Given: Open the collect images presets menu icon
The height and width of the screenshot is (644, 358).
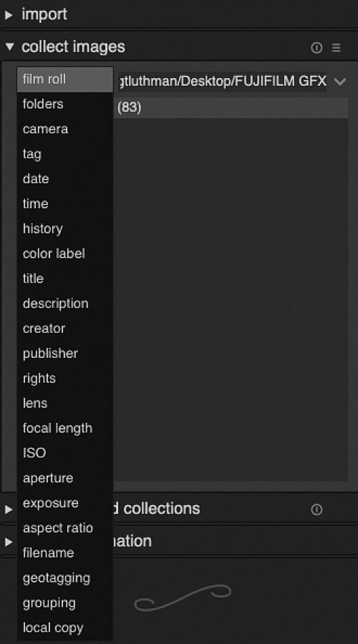Looking at the screenshot, I should (x=336, y=47).
